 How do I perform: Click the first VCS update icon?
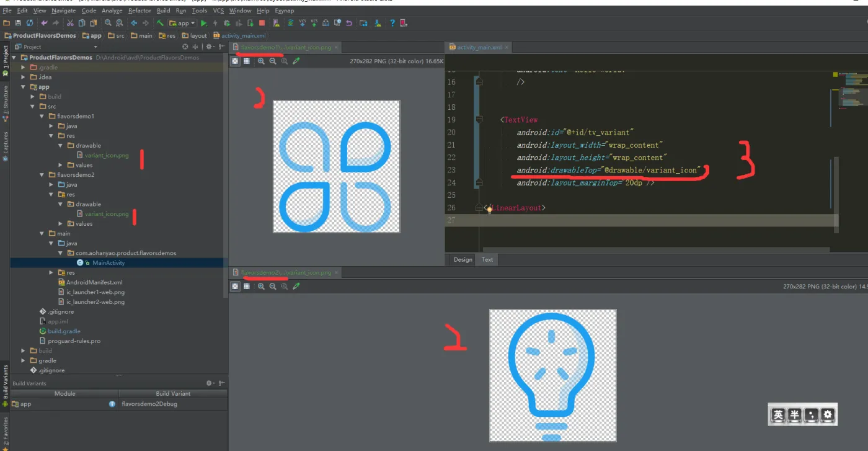[x=303, y=23]
